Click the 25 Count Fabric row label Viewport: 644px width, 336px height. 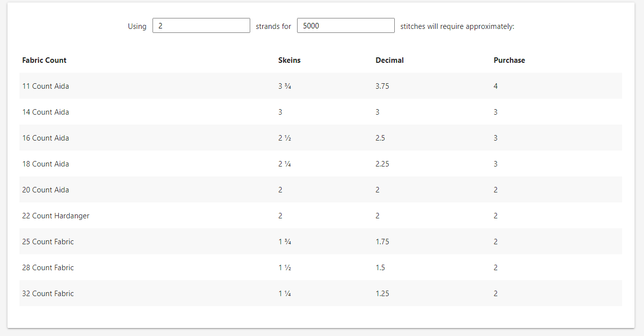click(x=48, y=241)
